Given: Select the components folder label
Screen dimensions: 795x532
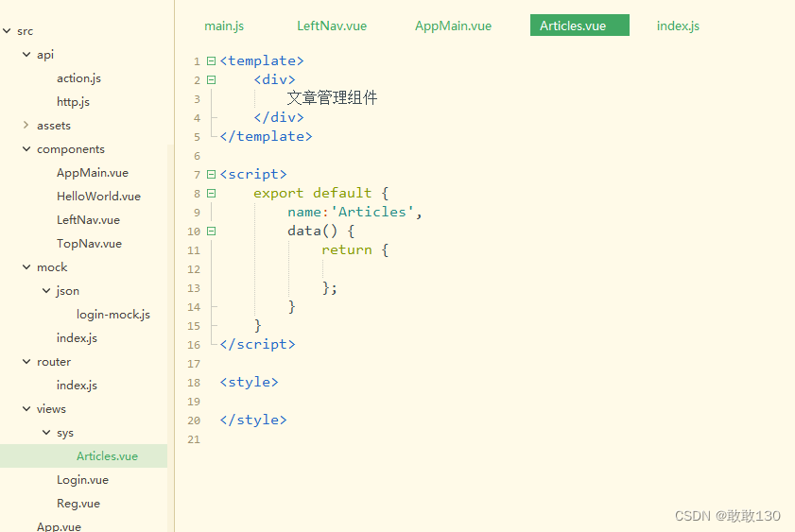Looking at the screenshot, I should point(71,149).
